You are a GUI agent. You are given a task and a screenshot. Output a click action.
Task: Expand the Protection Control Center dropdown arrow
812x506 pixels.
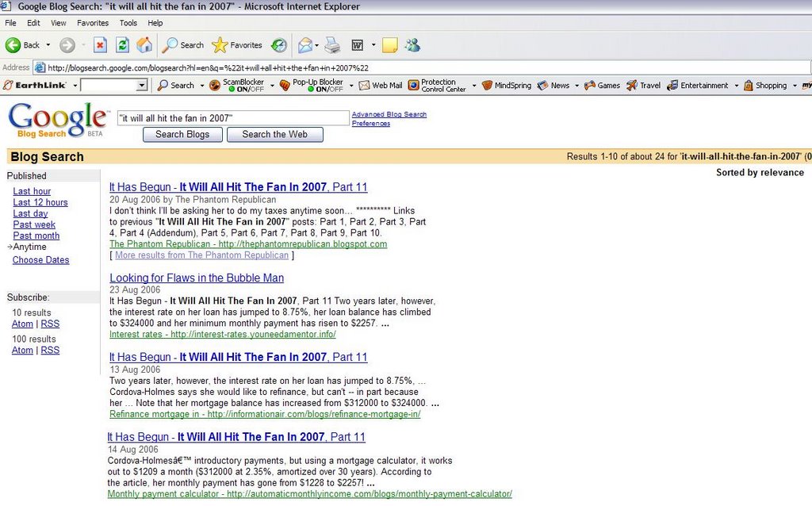(x=474, y=86)
